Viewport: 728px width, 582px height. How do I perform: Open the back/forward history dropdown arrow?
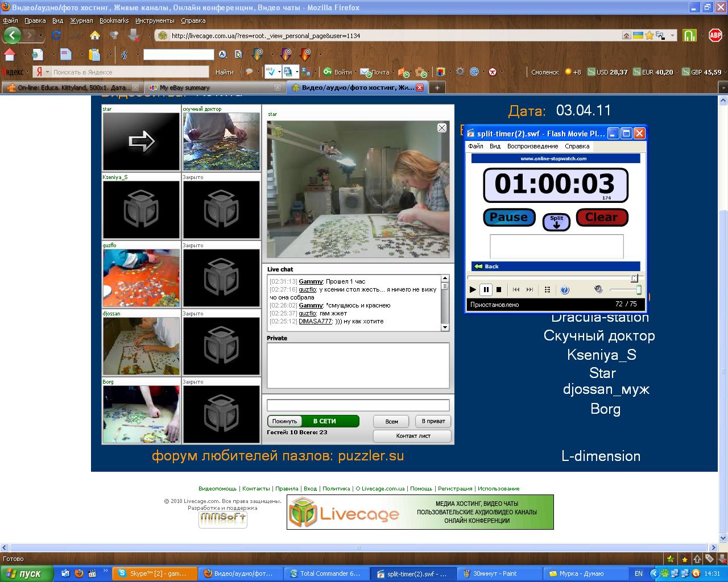tap(40, 35)
